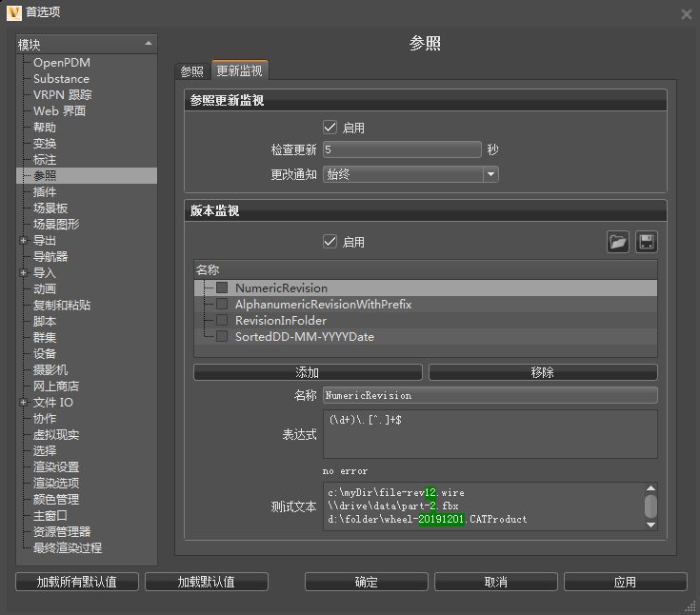Click the save version monitor disk icon

click(647, 242)
